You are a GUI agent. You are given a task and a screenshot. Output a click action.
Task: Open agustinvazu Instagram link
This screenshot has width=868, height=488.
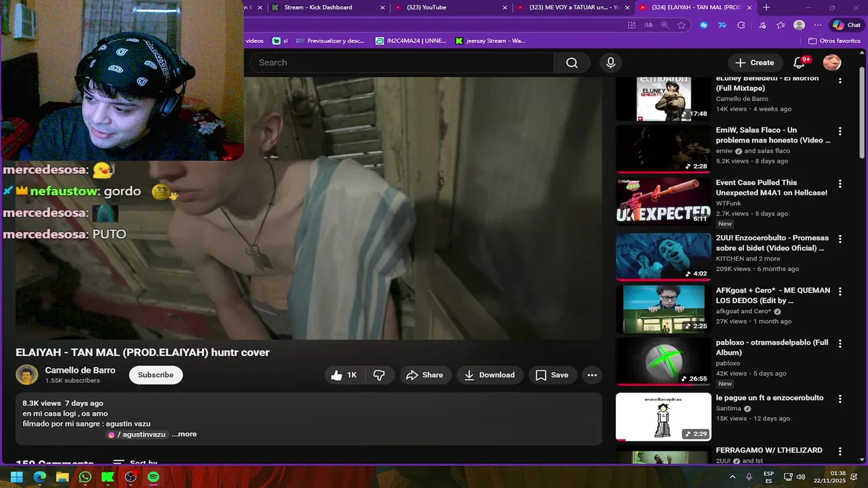tap(137, 434)
